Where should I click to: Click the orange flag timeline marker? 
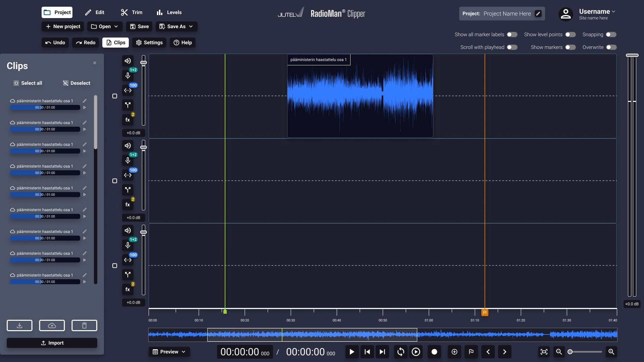pyautogui.click(x=485, y=312)
